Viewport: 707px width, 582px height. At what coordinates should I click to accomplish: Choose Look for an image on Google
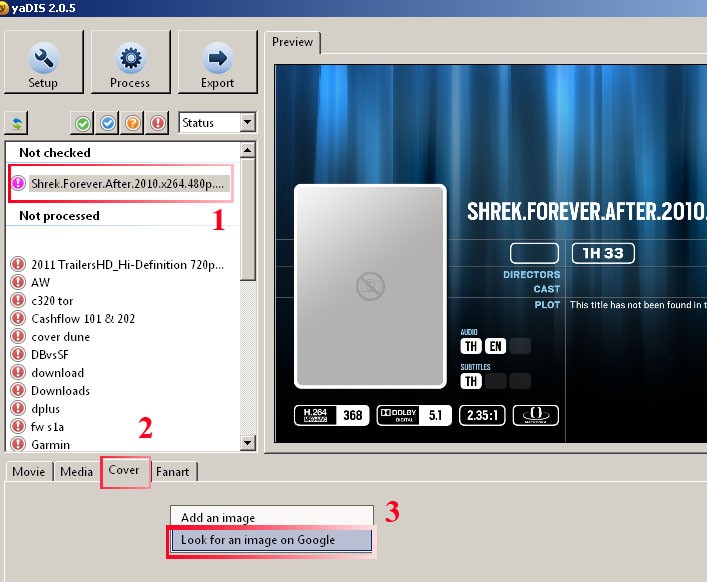tap(272, 540)
